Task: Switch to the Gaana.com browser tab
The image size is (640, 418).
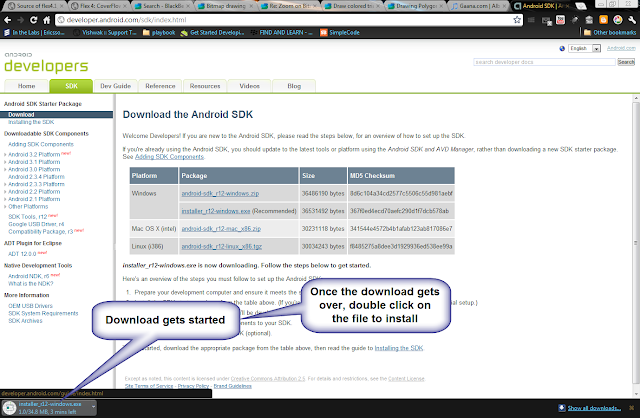Action: pos(479,6)
